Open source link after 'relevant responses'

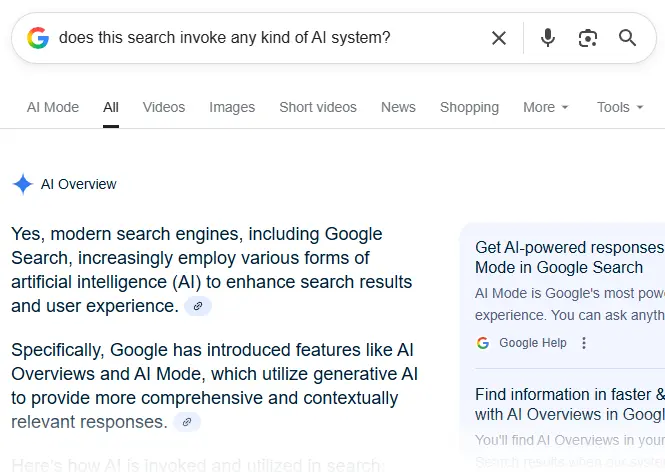187,422
